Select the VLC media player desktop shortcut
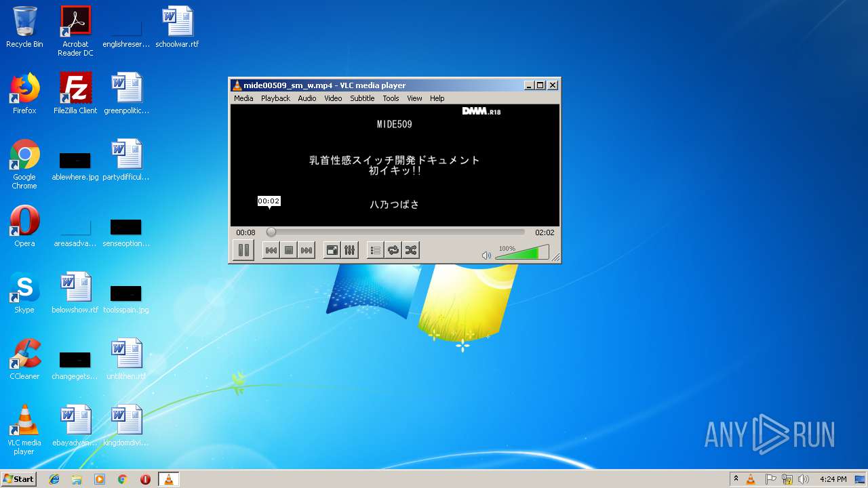The image size is (868, 488). (24, 430)
